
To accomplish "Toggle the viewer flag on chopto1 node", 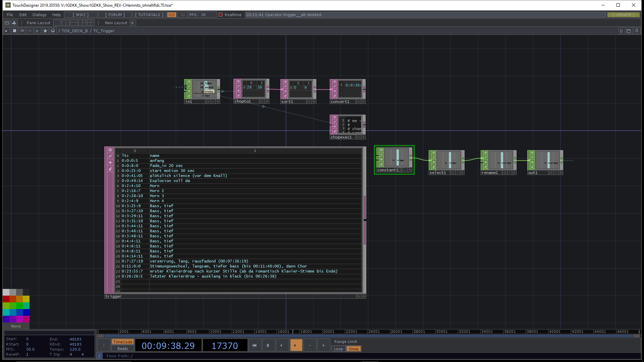I will [x=238, y=81].
